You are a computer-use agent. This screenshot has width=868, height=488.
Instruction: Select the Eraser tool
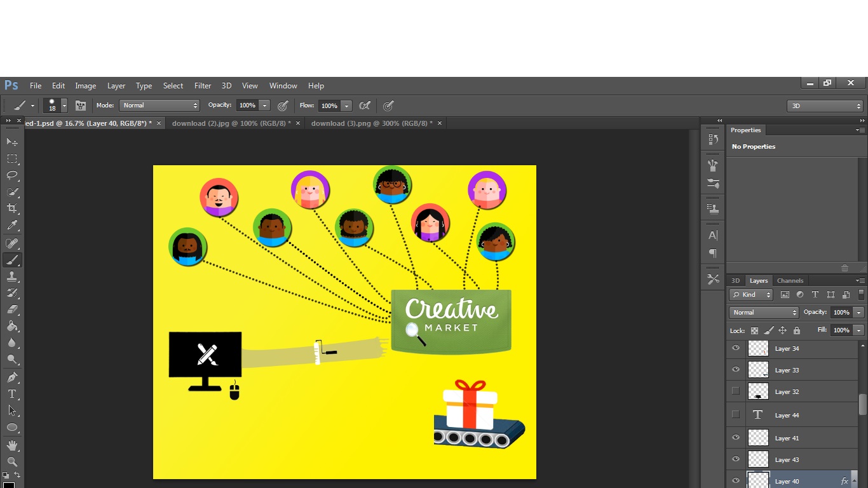pos(12,309)
